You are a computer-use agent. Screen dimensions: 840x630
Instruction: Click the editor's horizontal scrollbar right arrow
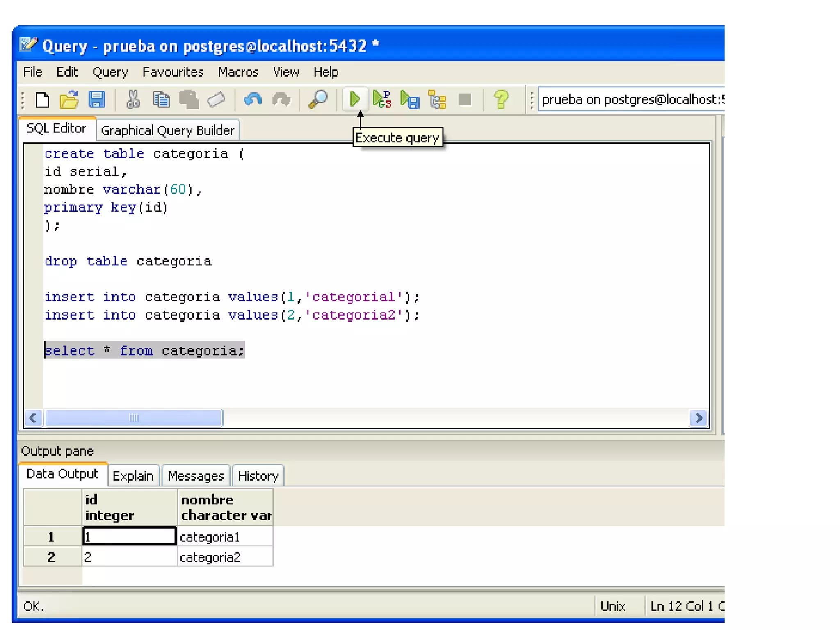coord(698,418)
